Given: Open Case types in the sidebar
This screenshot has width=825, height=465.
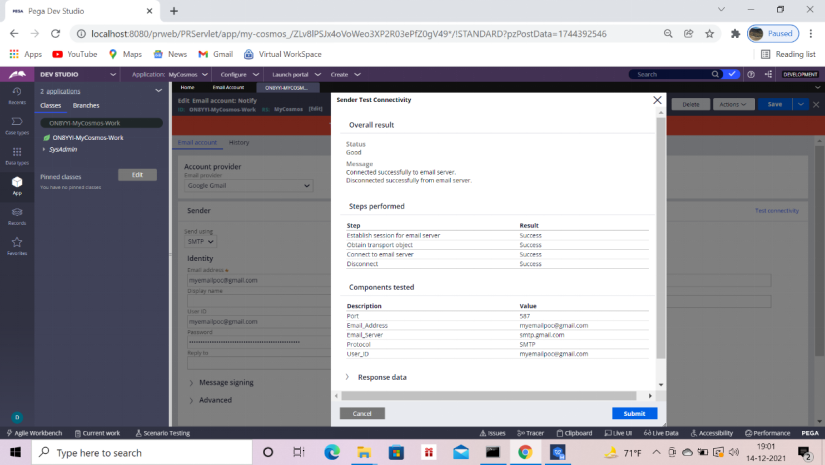Looking at the screenshot, I should click(17, 126).
